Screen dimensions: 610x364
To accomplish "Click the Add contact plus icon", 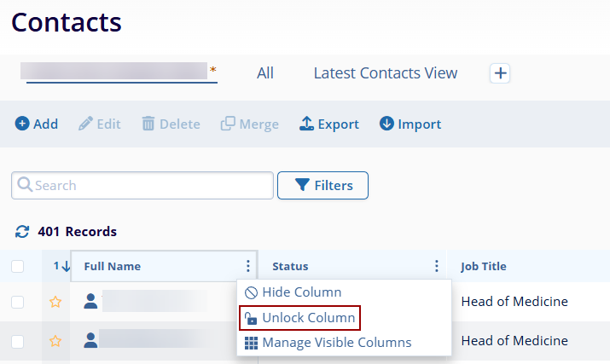I will [22, 124].
